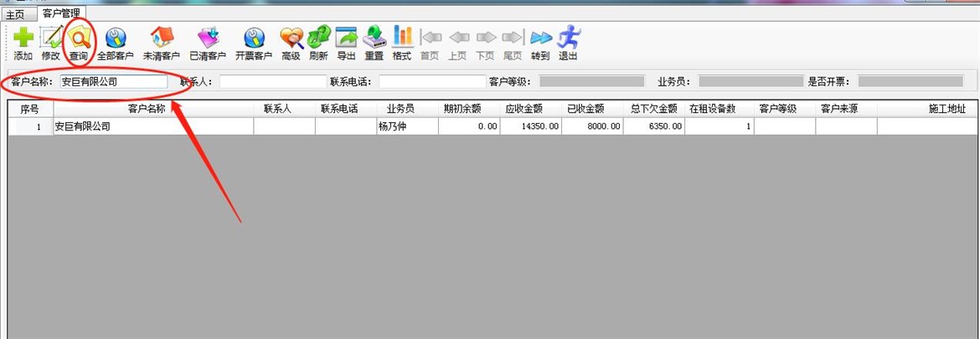Open the 业务员 dropdown filter

point(751,82)
